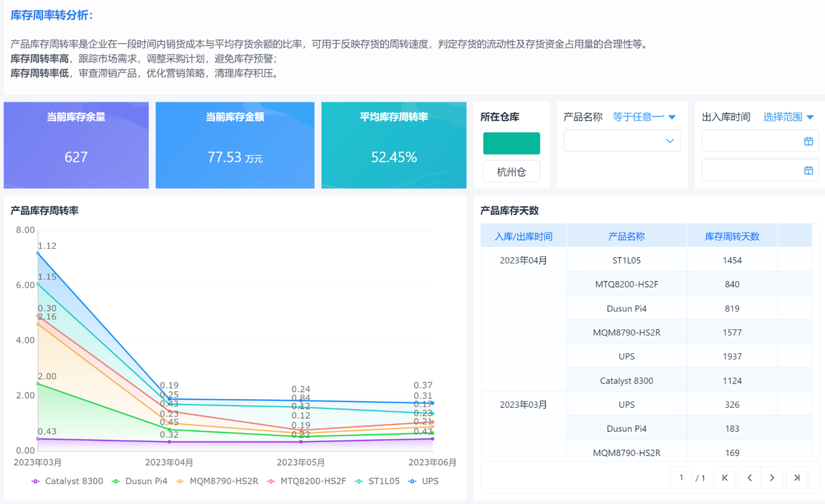Select the 杭州仓 warehouse button
The image size is (825, 504).
(x=511, y=172)
